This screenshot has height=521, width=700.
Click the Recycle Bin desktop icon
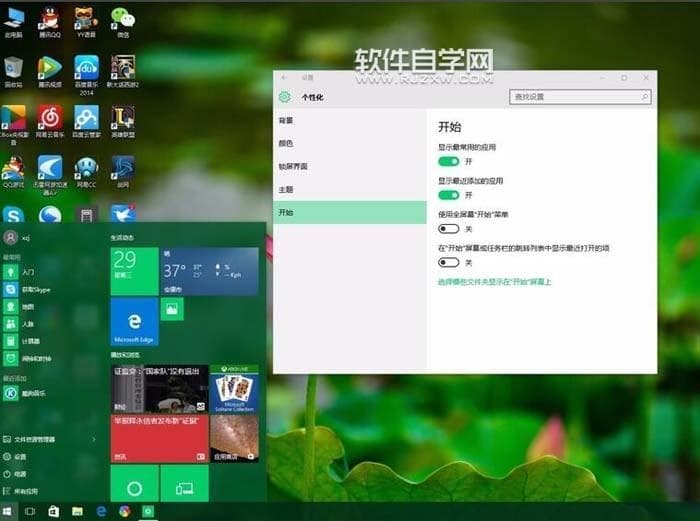tap(13, 69)
